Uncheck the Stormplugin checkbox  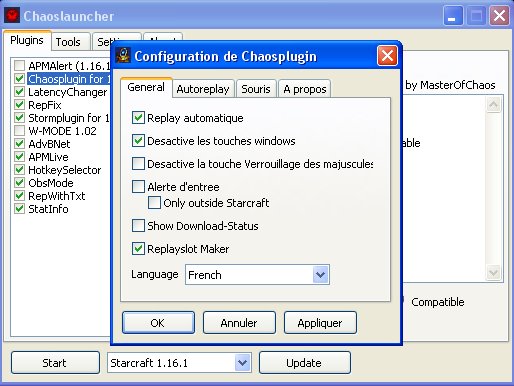pyautogui.click(x=19, y=118)
